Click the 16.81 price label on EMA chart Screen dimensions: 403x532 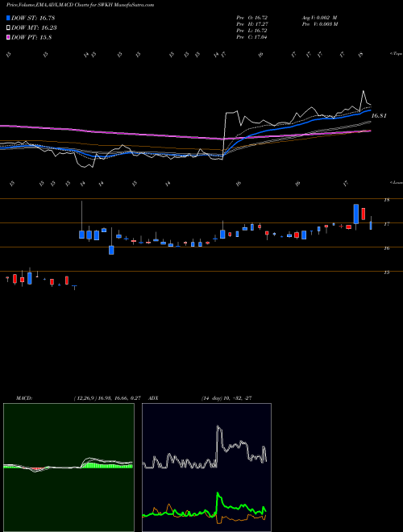380,116
